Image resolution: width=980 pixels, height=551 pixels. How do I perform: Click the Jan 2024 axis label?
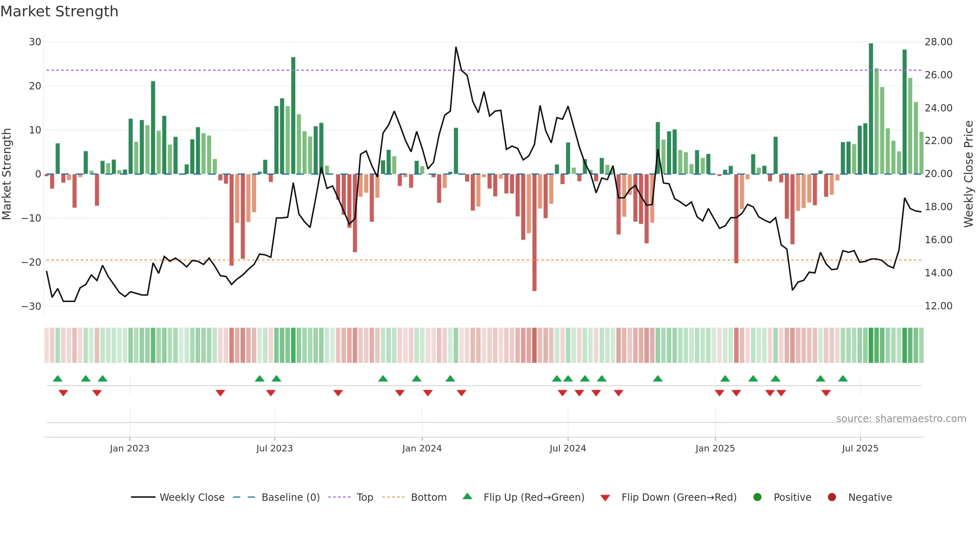point(422,448)
